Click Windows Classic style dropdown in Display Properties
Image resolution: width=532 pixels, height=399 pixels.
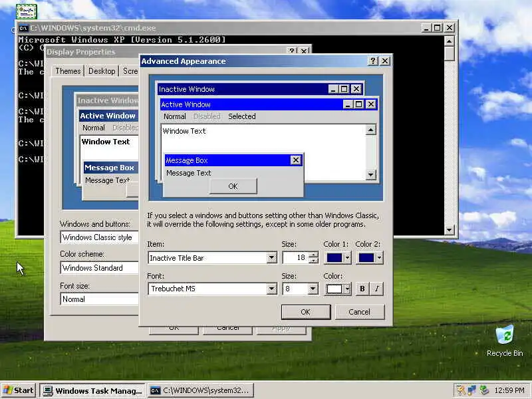pos(99,237)
